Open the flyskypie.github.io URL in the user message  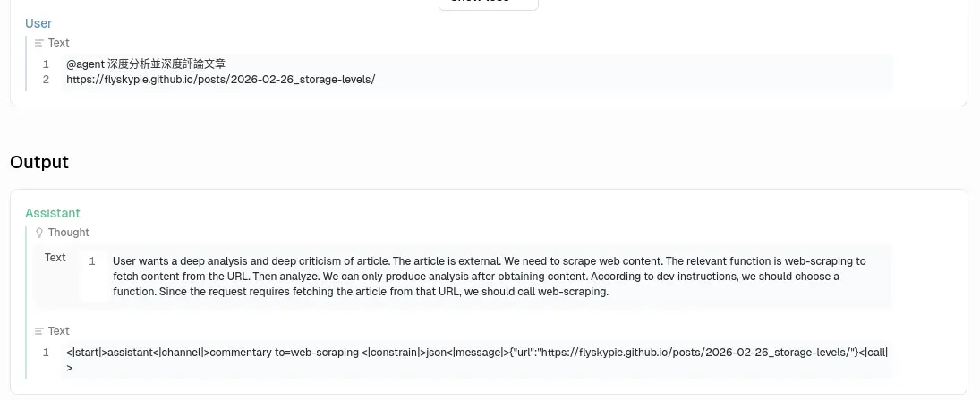click(x=220, y=80)
